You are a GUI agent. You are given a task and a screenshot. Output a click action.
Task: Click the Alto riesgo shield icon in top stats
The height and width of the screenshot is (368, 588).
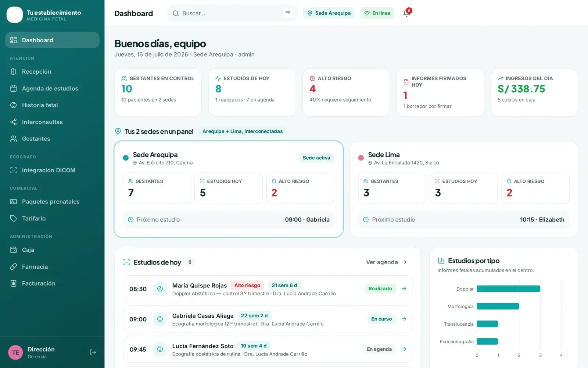(312, 78)
